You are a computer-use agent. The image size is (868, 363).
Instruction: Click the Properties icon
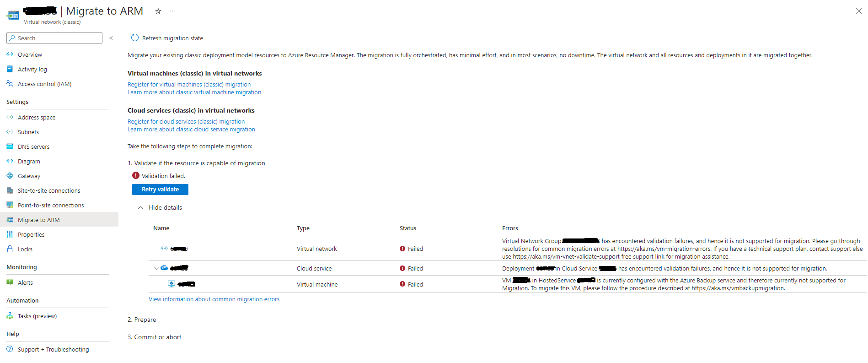(x=10, y=234)
